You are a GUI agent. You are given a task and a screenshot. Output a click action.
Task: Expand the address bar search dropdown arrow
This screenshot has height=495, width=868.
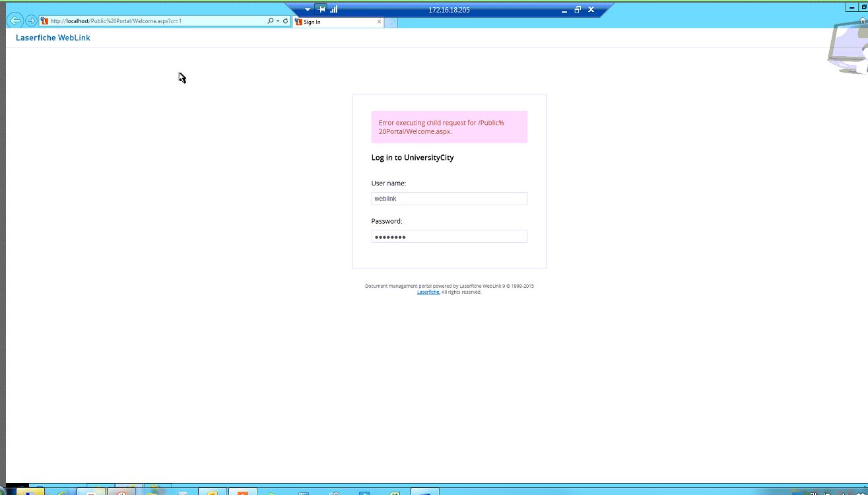(x=277, y=21)
